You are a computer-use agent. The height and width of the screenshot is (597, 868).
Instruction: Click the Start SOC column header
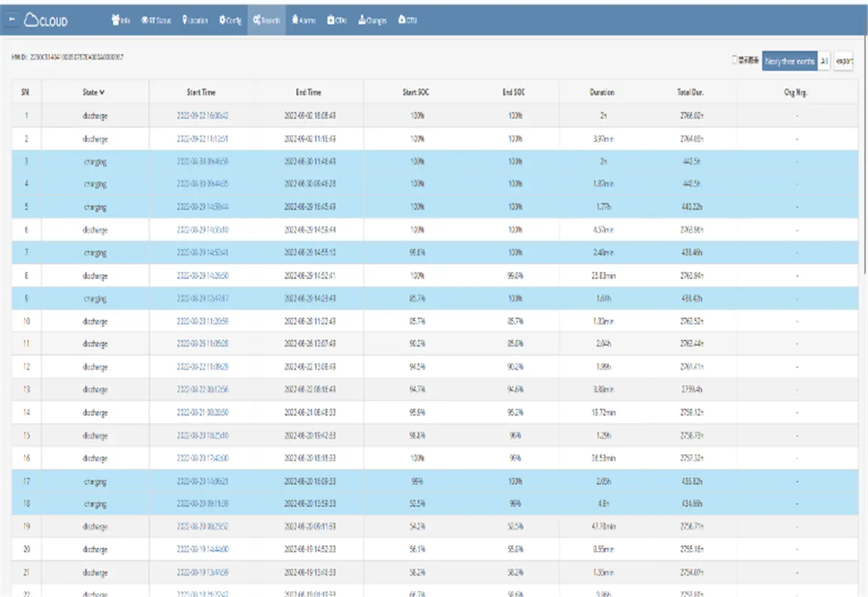(x=415, y=92)
